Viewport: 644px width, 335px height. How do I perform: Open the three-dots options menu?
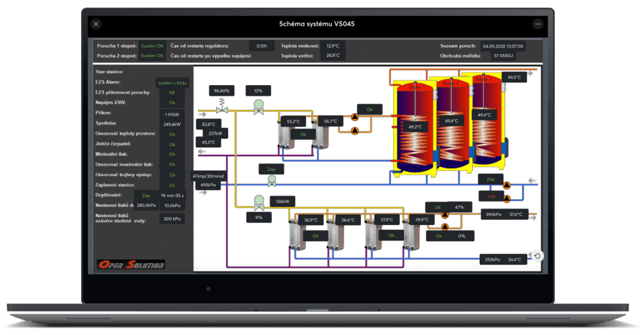click(537, 24)
